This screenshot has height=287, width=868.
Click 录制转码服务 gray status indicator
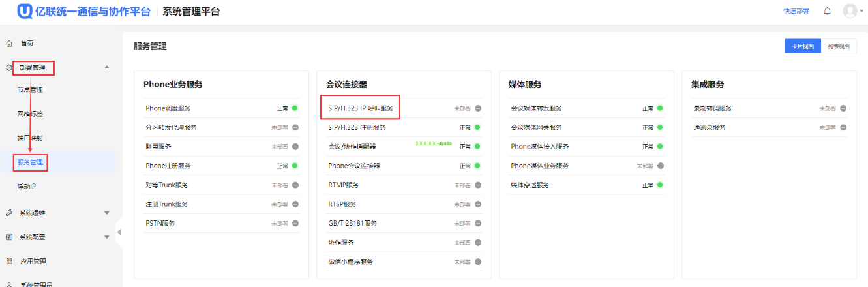pyautogui.click(x=843, y=108)
